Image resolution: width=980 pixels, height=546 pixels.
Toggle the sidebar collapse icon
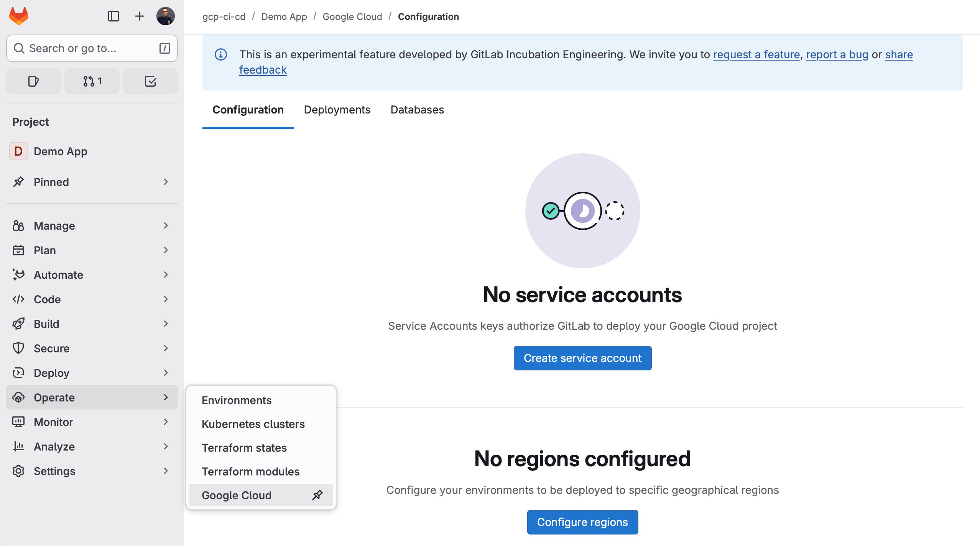click(x=113, y=16)
